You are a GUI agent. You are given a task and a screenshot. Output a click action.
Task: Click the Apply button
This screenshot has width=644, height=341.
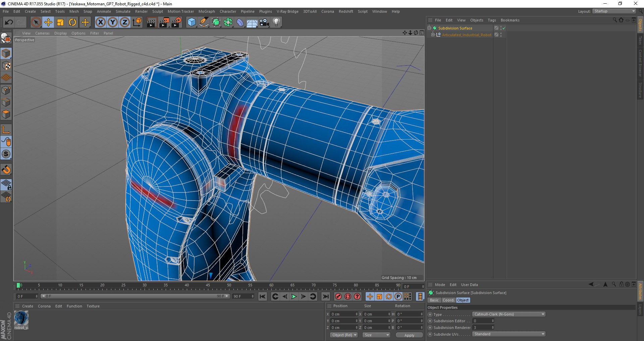(409, 335)
